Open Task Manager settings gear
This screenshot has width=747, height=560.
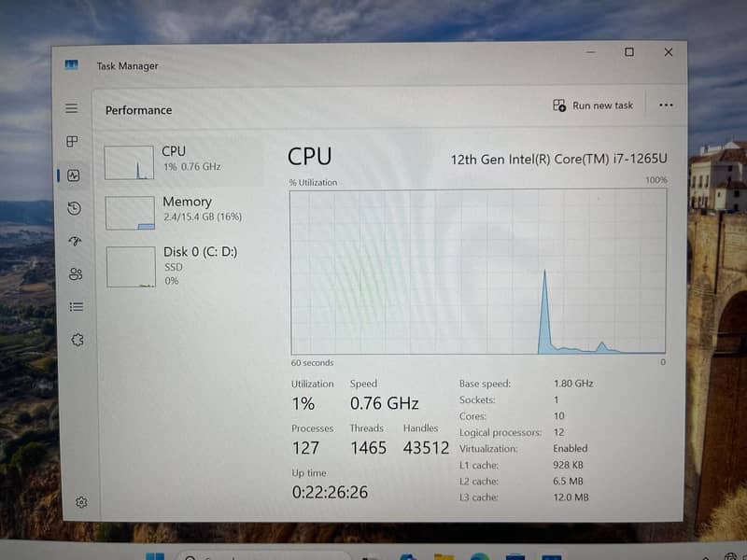click(81, 502)
